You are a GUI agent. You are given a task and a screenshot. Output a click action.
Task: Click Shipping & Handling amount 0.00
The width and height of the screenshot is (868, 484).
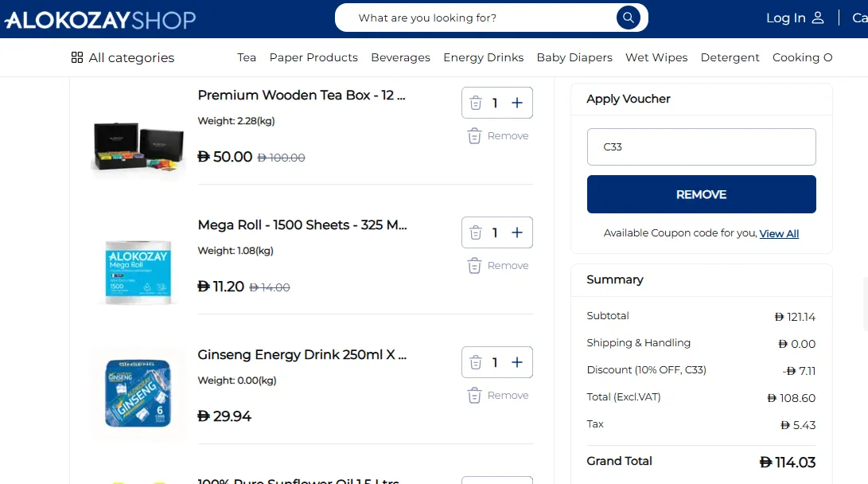[797, 344]
